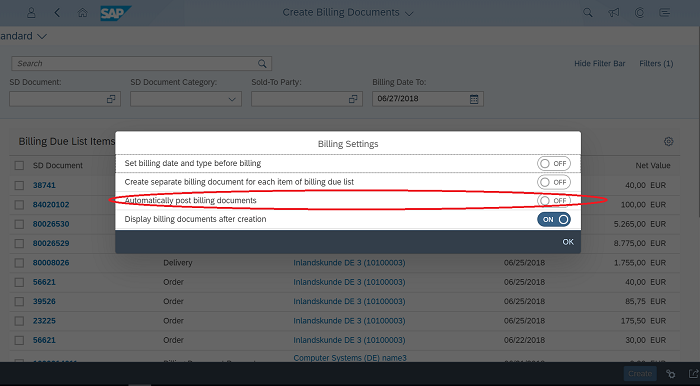Screen dimensions: 700x386
Task: Click the magnifier in the Search field
Action: [x=262, y=64]
